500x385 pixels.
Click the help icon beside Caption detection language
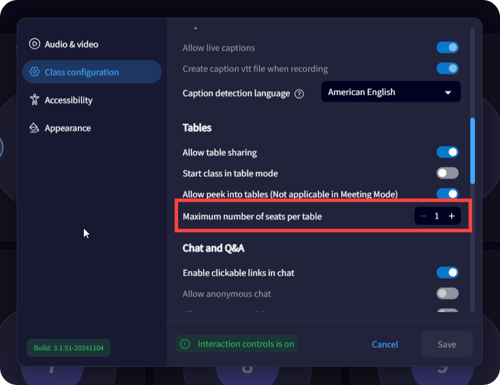click(x=299, y=94)
